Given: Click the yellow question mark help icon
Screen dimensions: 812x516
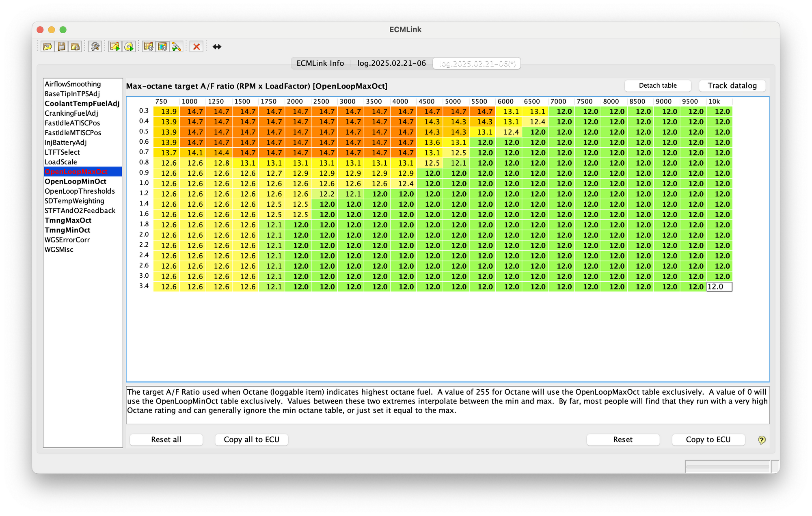Looking at the screenshot, I should [762, 440].
